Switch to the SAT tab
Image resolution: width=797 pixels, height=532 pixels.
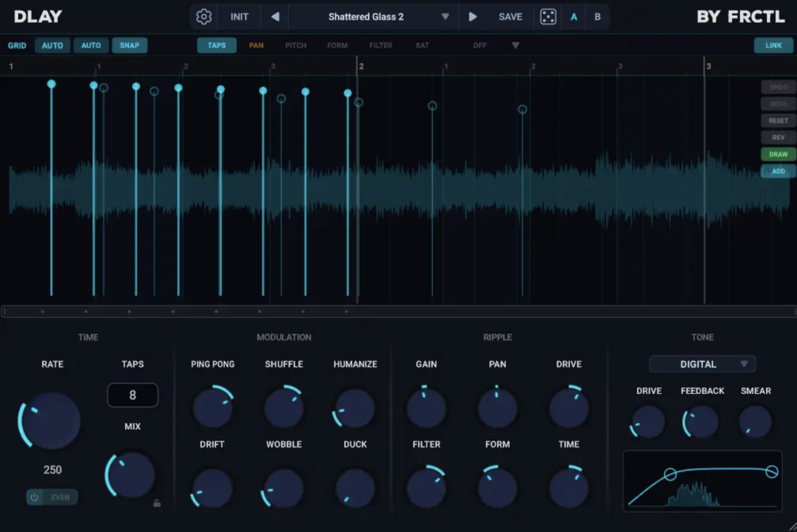tap(422, 45)
